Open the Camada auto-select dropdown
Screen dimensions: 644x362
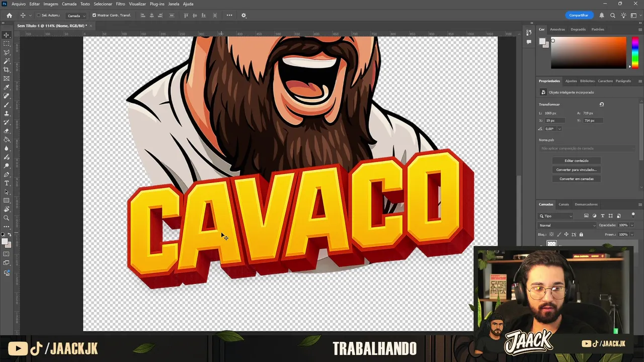(75, 16)
